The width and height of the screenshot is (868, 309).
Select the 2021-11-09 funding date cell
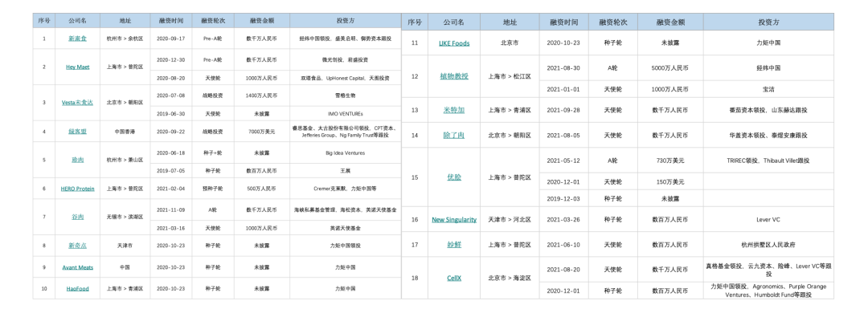click(x=171, y=210)
